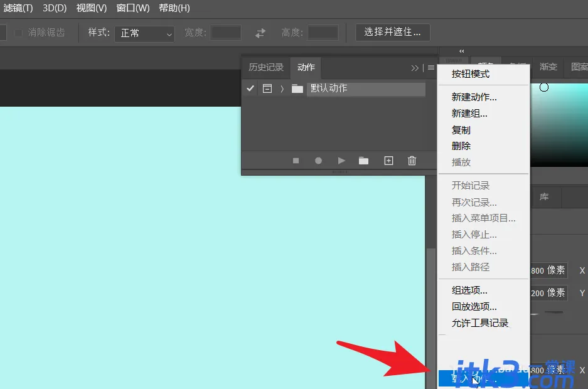
Task: Create new action with plus icon
Action: coord(389,161)
